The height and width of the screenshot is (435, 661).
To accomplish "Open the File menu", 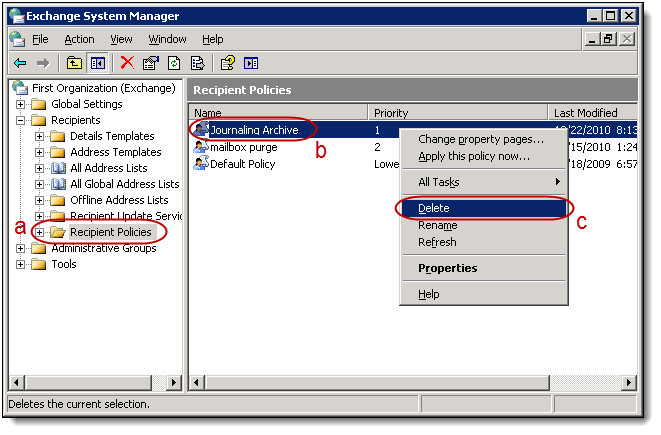I will [40, 39].
